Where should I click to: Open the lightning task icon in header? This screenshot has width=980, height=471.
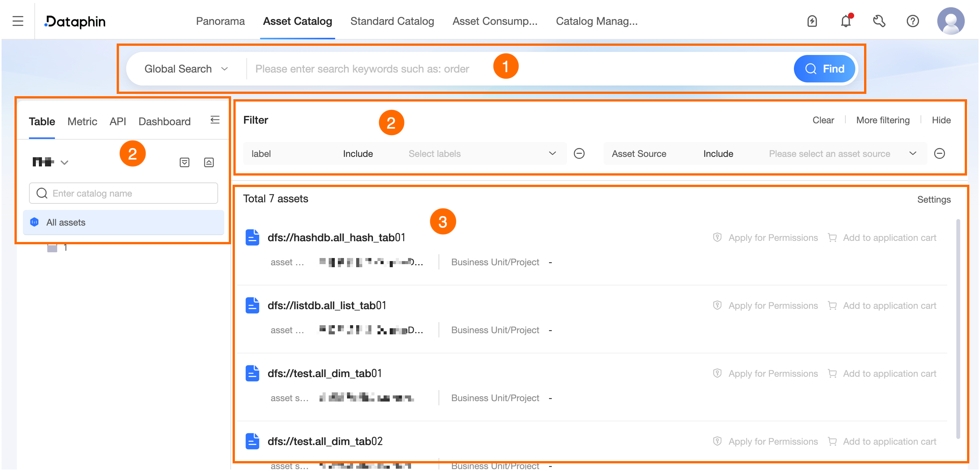click(x=812, y=21)
